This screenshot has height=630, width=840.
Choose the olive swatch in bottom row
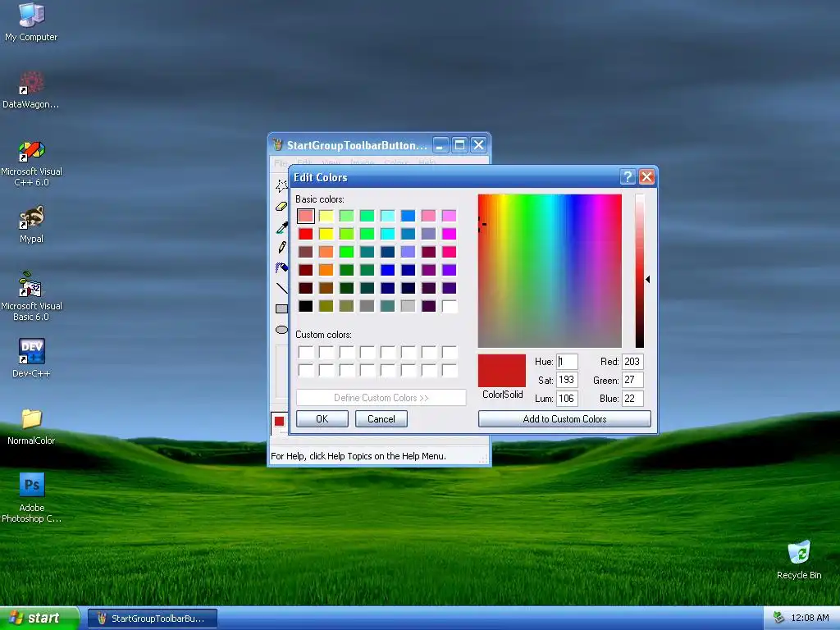326,306
